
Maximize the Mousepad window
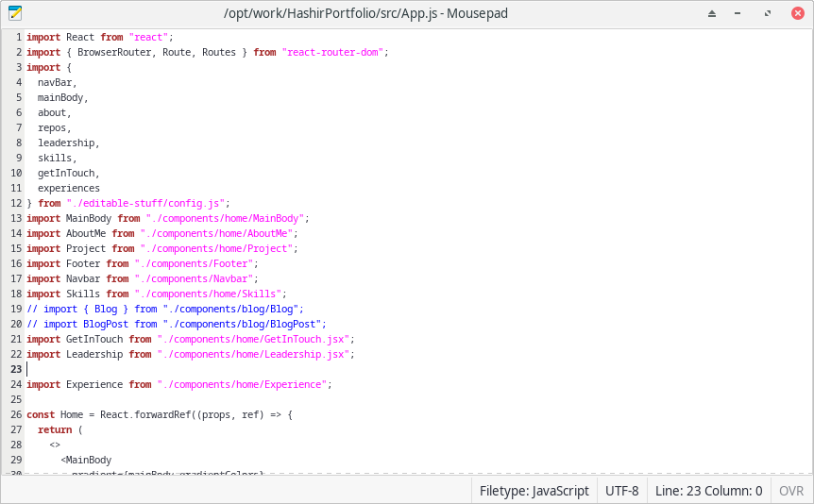click(x=768, y=13)
